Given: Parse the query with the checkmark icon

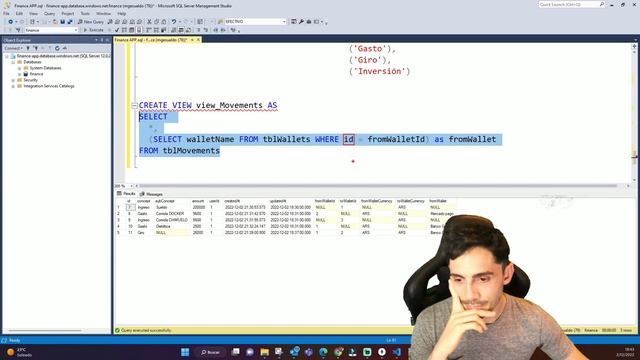Looking at the screenshot, I should (x=117, y=30).
